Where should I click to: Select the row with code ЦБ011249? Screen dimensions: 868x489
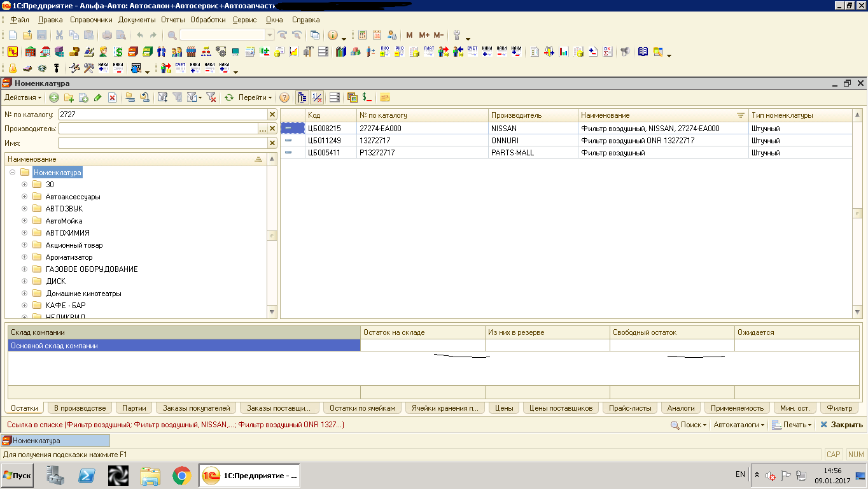point(566,141)
